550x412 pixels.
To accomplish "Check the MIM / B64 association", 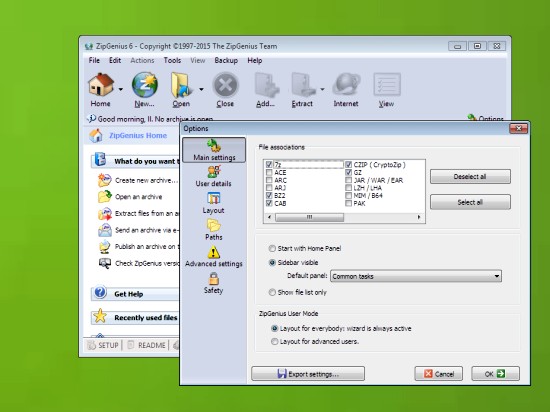I will pos(348,195).
